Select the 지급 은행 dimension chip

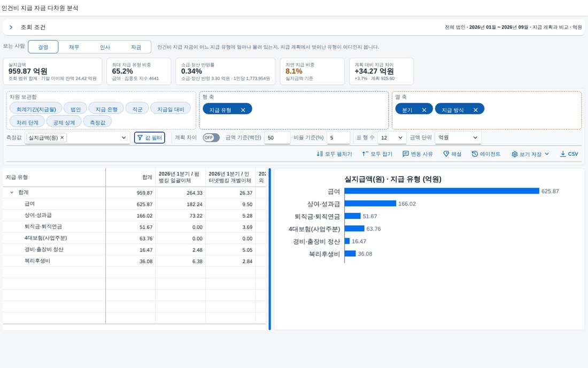pos(106,109)
